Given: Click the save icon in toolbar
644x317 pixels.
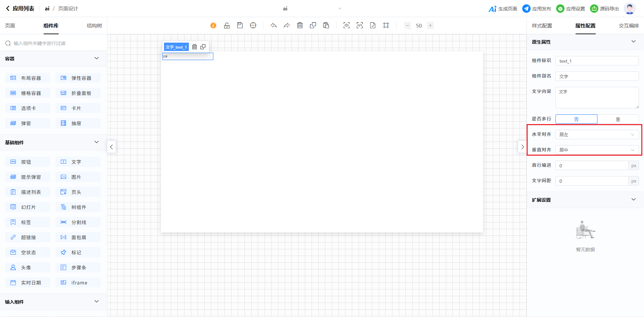Looking at the screenshot, I should tap(240, 25).
